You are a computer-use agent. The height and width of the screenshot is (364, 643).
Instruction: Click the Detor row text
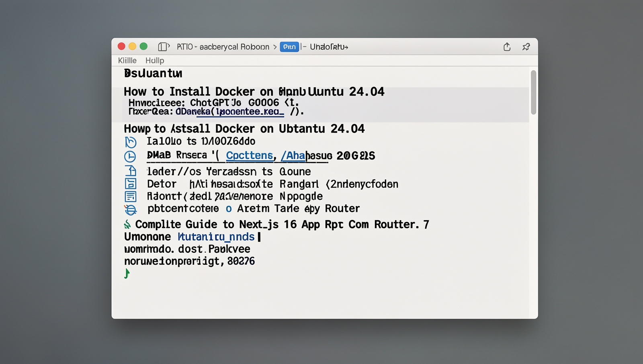point(272,184)
